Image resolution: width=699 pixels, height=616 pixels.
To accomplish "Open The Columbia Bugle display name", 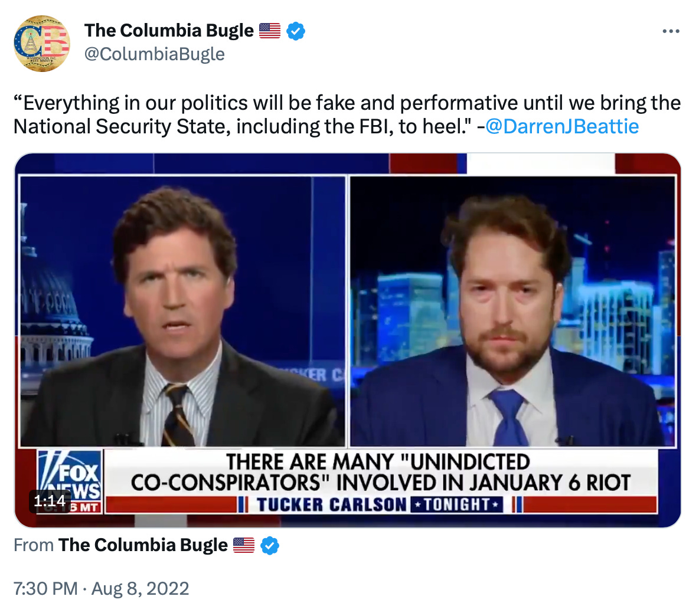I will click(169, 31).
